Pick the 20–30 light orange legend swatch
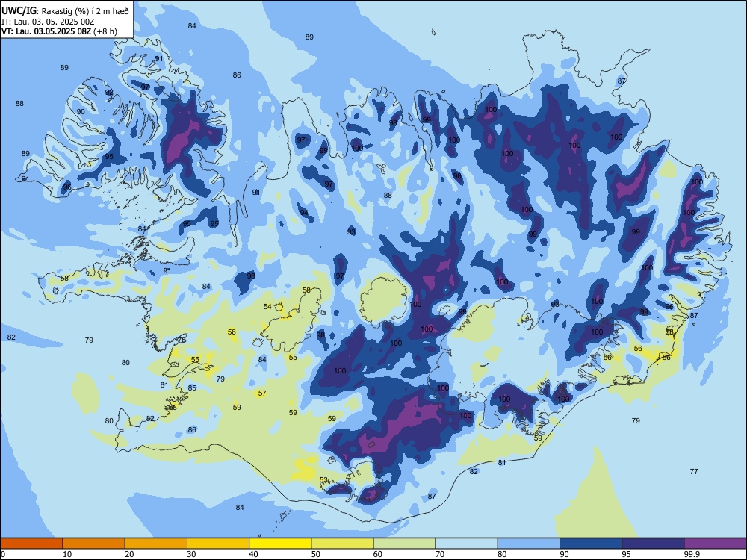747x560 pixels. tap(156, 544)
